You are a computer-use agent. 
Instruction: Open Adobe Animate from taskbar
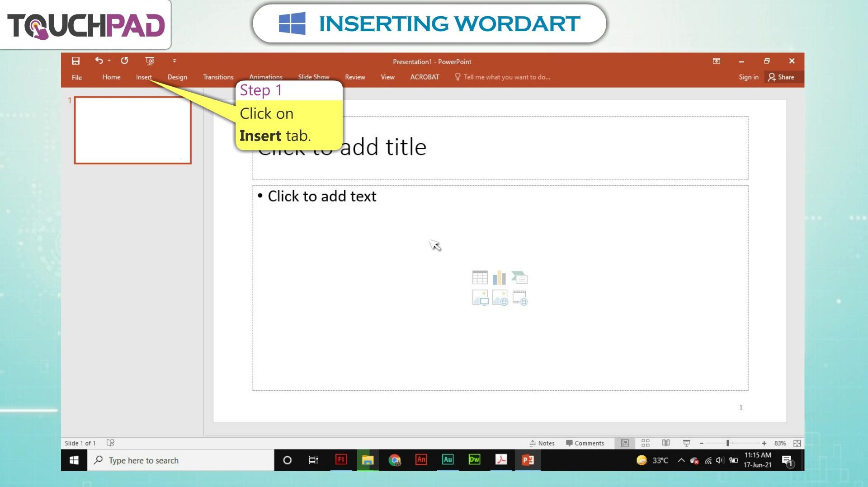tap(421, 460)
